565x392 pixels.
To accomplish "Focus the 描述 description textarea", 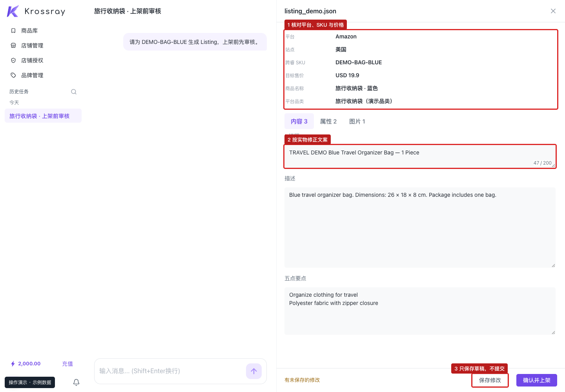I will [x=420, y=227].
